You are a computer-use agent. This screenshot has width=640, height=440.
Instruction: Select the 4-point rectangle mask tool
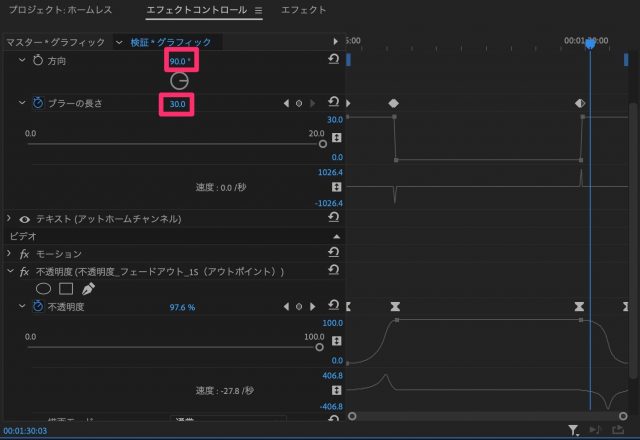(66, 289)
